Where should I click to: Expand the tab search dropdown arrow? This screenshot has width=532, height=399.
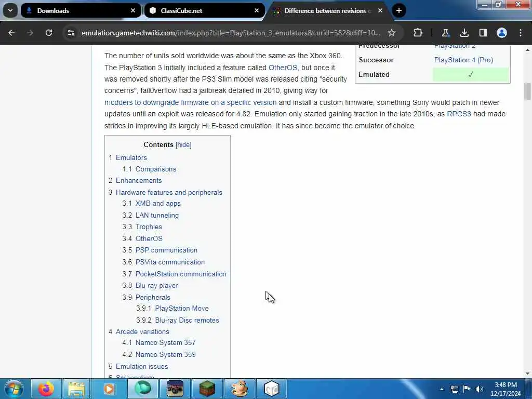point(10,10)
